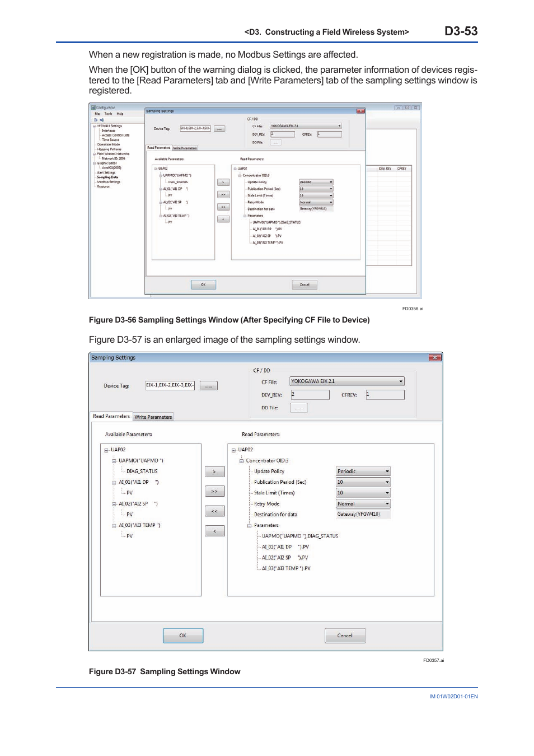Select Time Source in Configurator tree
Viewport: 534px width, 756px height.
tap(111, 140)
